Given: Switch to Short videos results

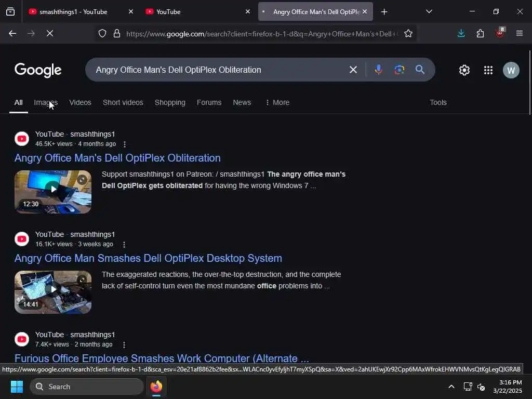Looking at the screenshot, I should pyautogui.click(x=123, y=102).
